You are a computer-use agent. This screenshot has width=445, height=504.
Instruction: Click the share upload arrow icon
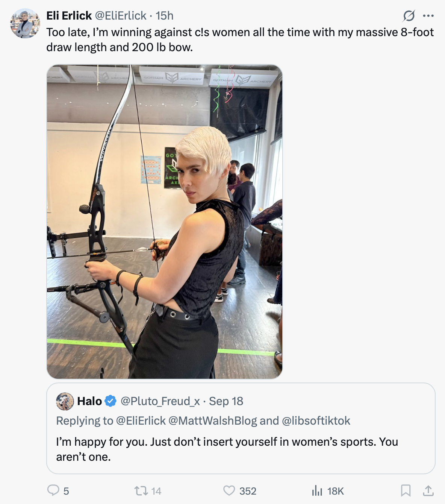point(428,490)
